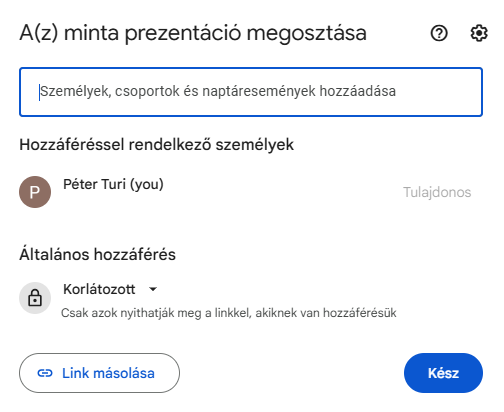This screenshot has height=412, width=504.
Task: Click the chain link icon in Link másolása
Action: pos(45,373)
